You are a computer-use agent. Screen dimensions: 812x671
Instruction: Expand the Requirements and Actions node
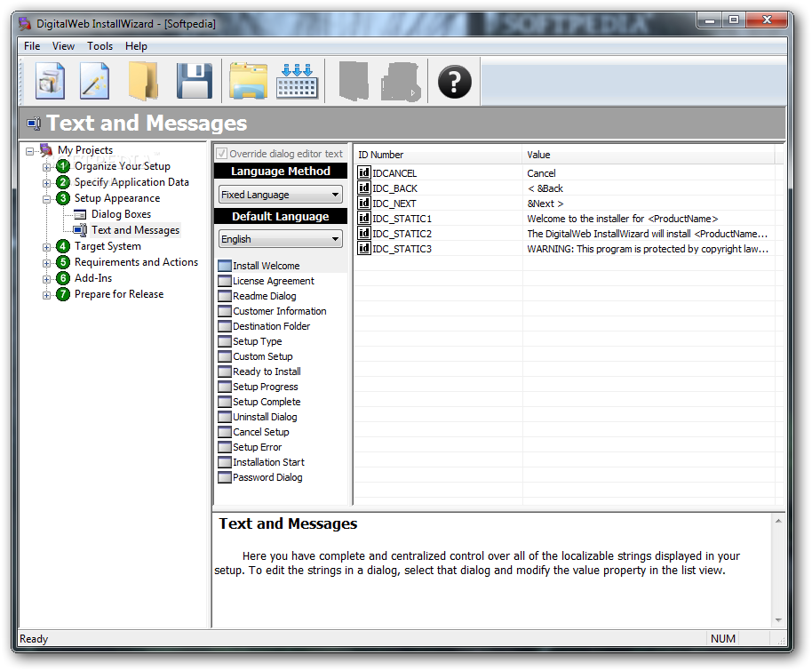(x=46, y=263)
